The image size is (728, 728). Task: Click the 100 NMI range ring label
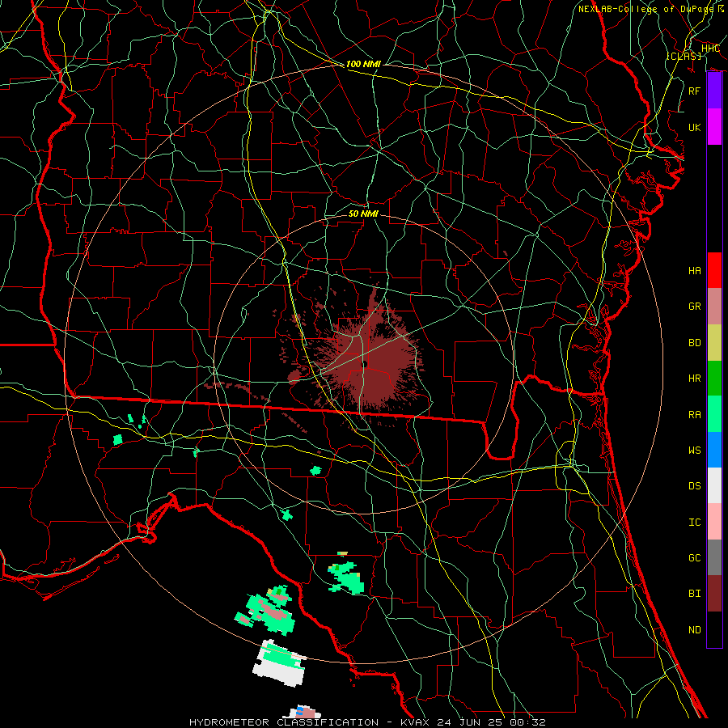[363, 64]
